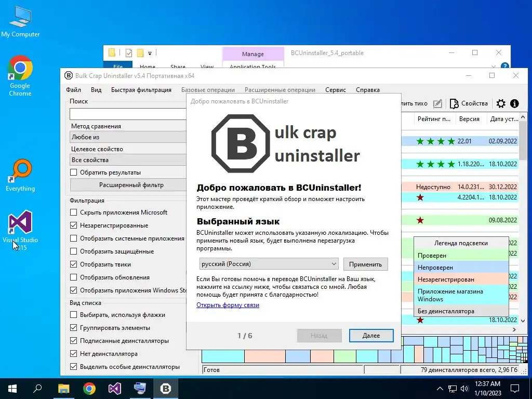This screenshot has width=532, height=399.
Task: Open the settings gear icon in BCUninstaller toolbar
Action: click(501, 103)
